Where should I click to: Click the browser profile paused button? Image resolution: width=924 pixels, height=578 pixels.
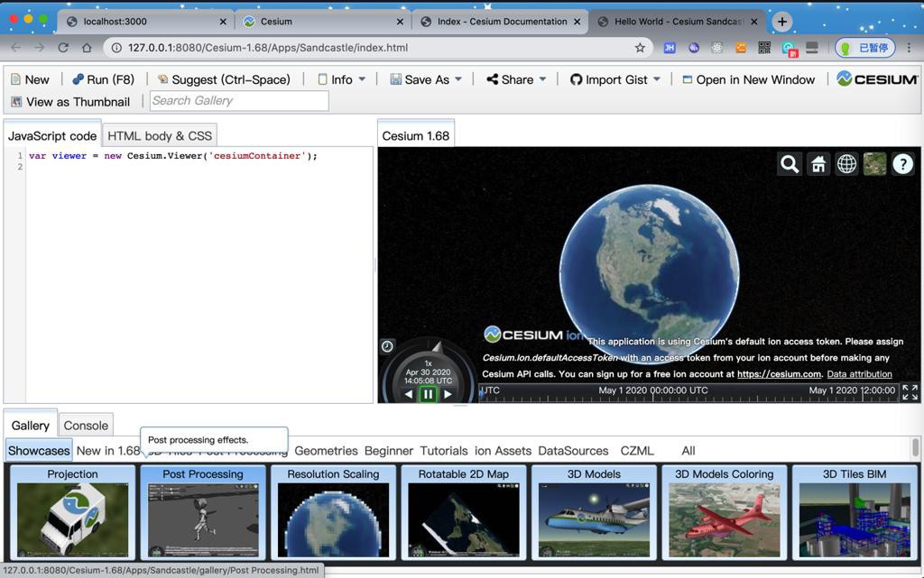pos(864,48)
